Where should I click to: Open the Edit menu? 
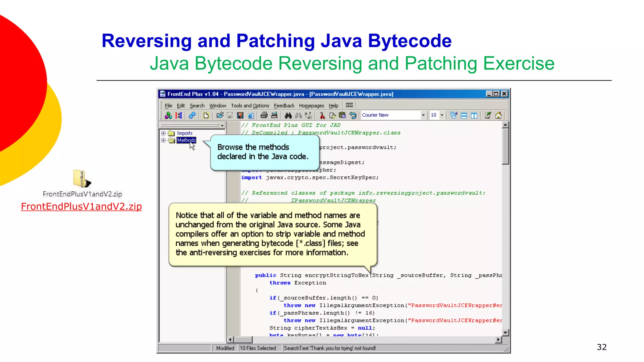(x=181, y=106)
